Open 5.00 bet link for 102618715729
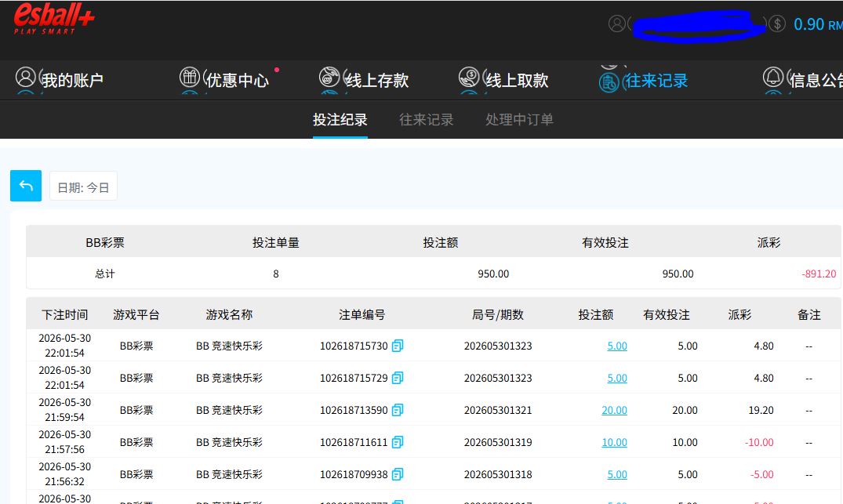This screenshot has width=843, height=504. point(617,379)
